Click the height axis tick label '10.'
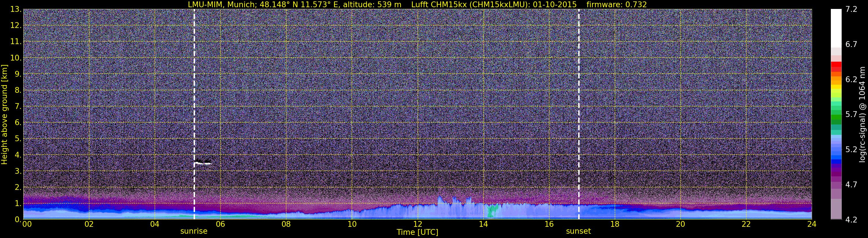The image size is (868, 238). click(16, 58)
